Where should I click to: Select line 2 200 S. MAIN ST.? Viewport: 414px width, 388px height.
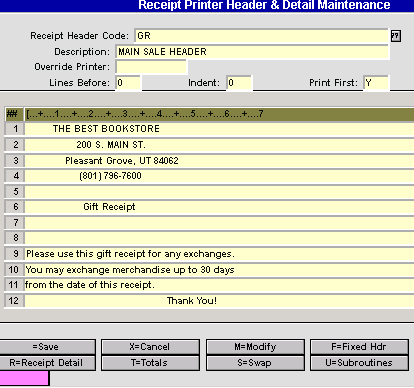coord(219,145)
